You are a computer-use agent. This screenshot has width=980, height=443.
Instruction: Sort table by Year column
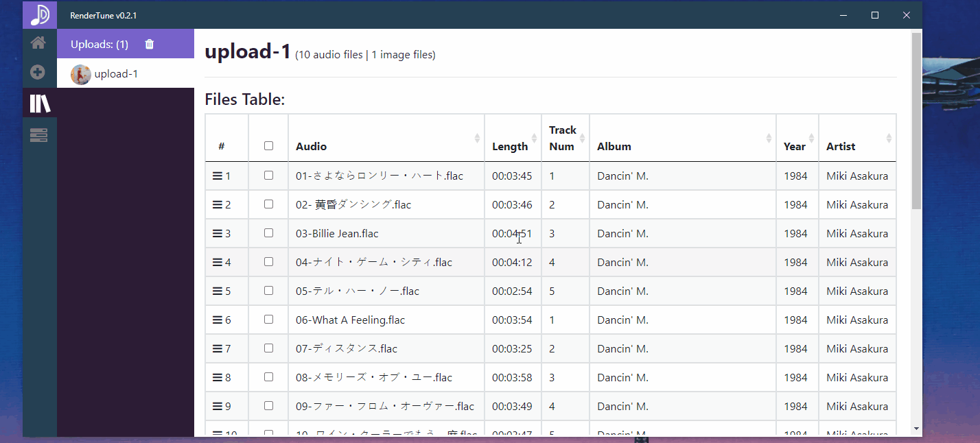[x=797, y=138]
